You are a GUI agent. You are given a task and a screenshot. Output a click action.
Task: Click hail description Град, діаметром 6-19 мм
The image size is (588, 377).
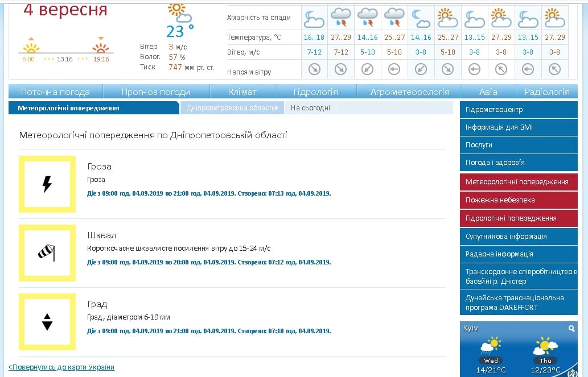(129, 317)
